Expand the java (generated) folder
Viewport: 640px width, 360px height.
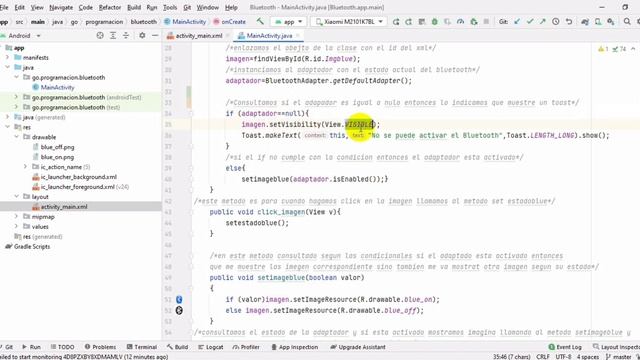[7, 117]
